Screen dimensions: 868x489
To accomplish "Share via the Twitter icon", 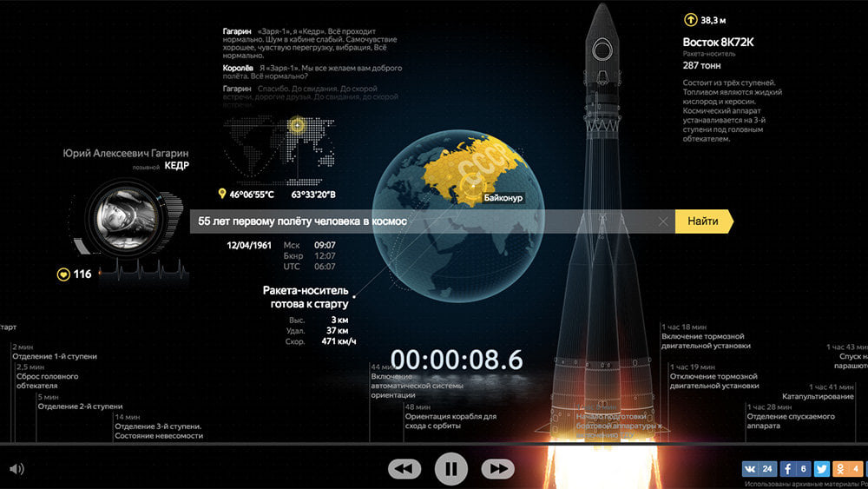I will coord(822,469).
